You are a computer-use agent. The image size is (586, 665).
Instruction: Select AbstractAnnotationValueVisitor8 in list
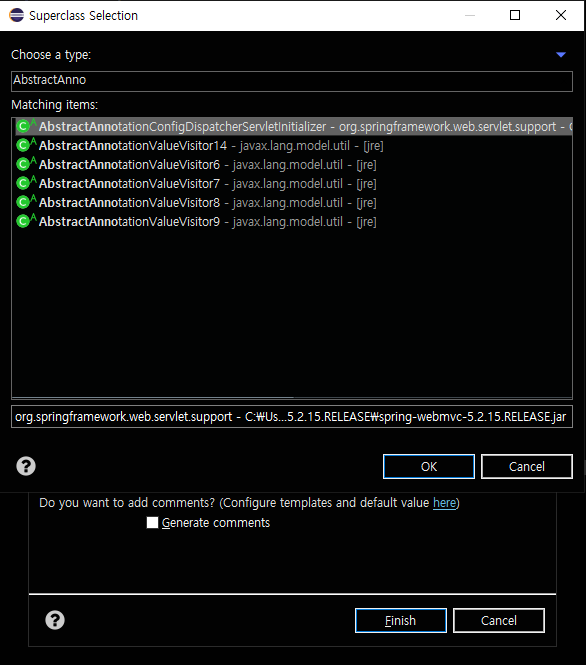293,203
